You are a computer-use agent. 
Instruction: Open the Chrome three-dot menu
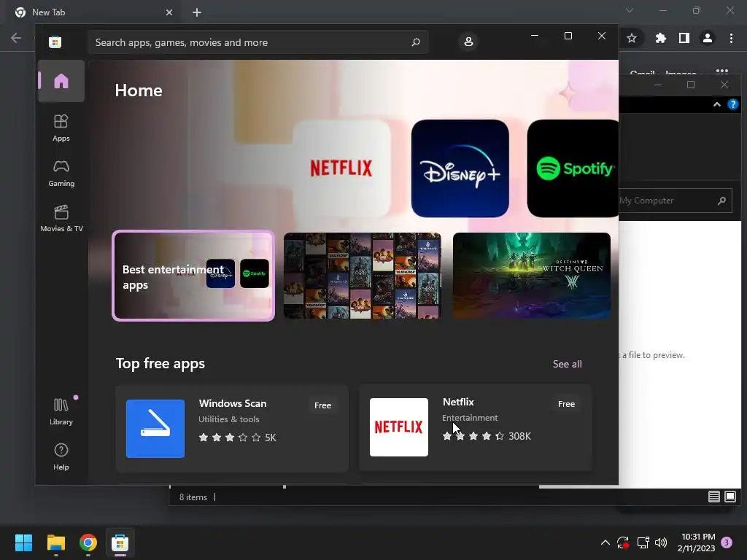[x=731, y=38]
